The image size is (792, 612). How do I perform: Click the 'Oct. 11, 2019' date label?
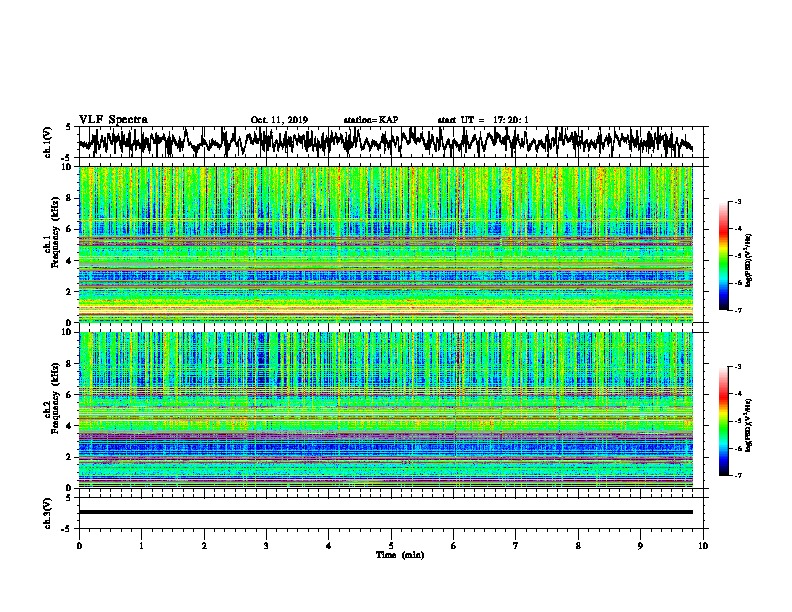[279, 120]
